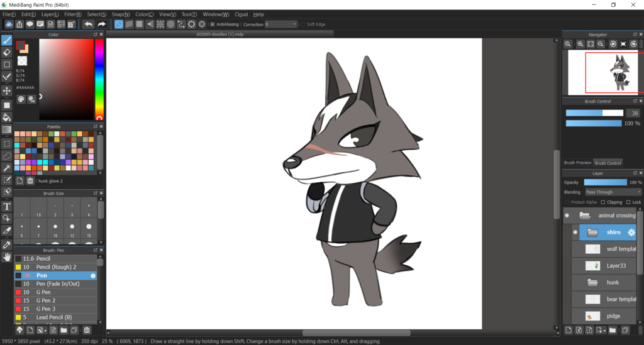Activate the Lasso selection tool

[7, 156]
